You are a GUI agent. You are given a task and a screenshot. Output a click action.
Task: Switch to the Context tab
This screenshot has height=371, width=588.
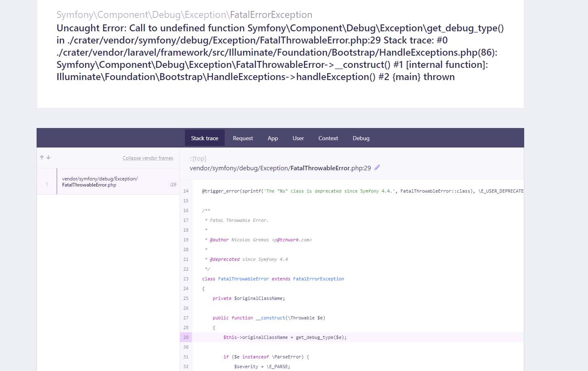[328, 138]
